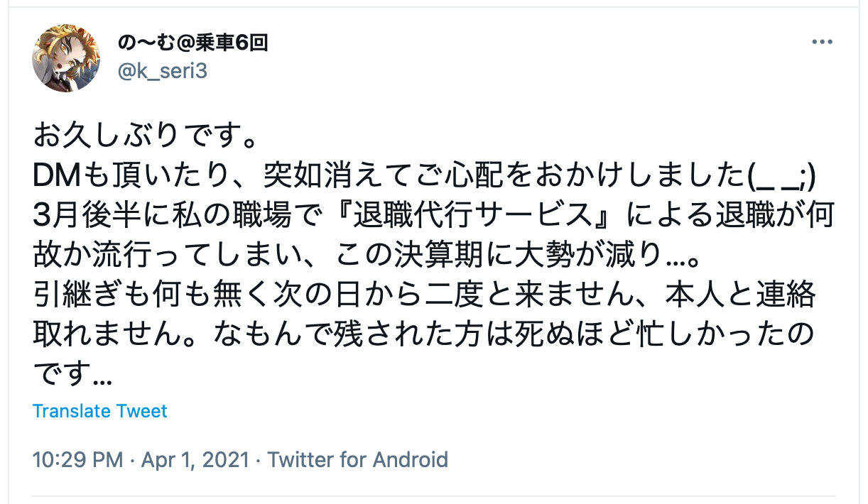The width and height of the screenshot is (868, 504).
Task: Click the Apr 1, 2021 date
Action: point(195,459)
